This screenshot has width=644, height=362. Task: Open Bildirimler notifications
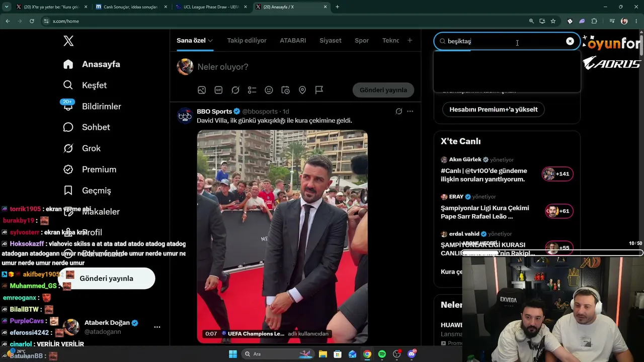(92, 106)
